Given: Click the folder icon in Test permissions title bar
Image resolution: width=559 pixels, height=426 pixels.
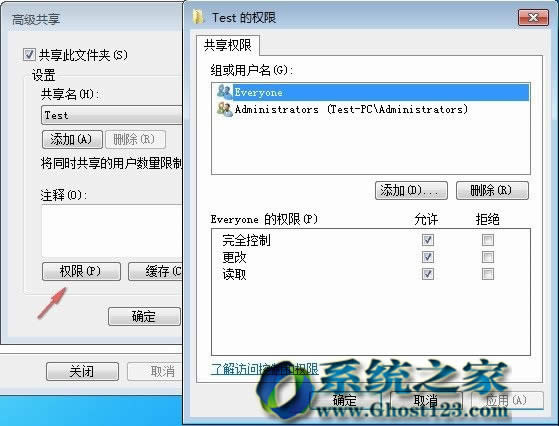Looking at the screenshot, I should [198, 17].
